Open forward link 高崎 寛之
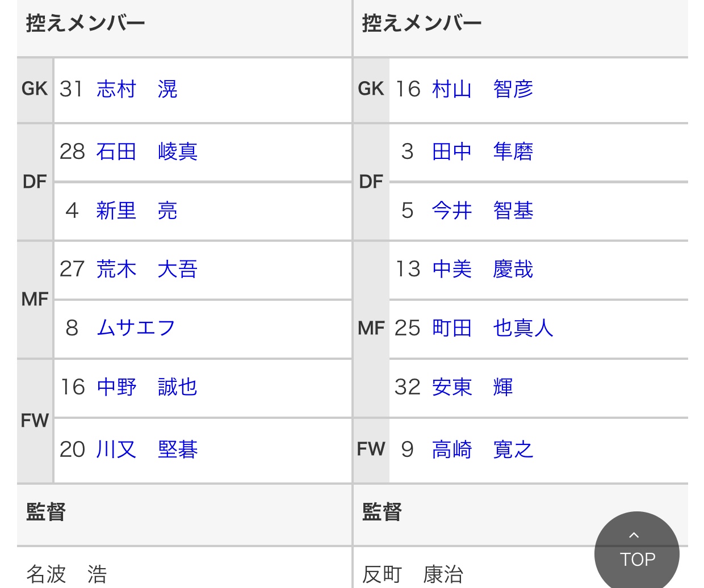 483,450
